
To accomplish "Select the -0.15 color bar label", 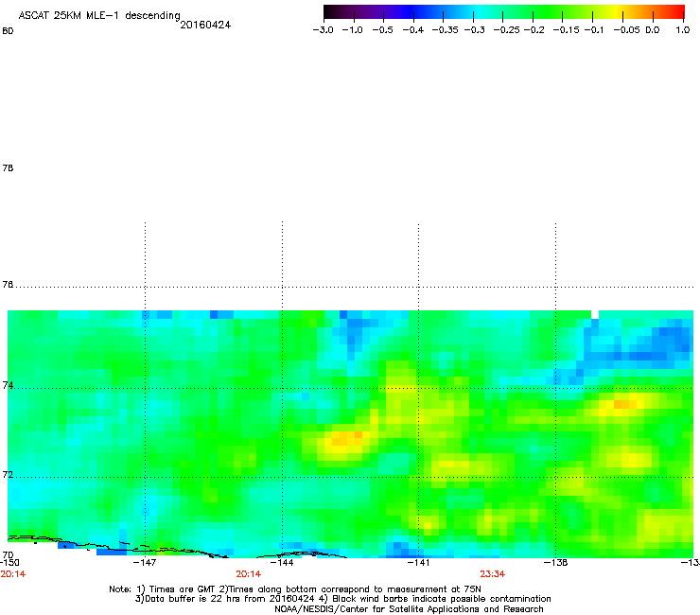I will [x=566, y=30].
